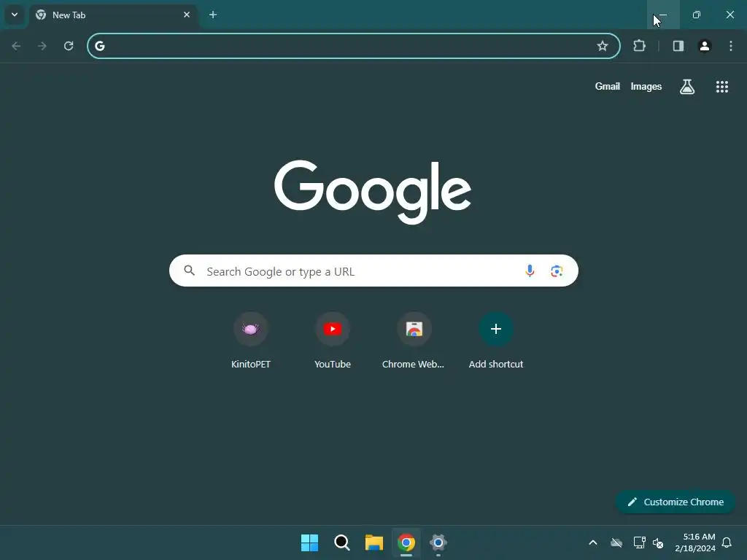Viewport: 747px width, 560px height.
Task: Go back with the back arrow
Action: (16, 46)
